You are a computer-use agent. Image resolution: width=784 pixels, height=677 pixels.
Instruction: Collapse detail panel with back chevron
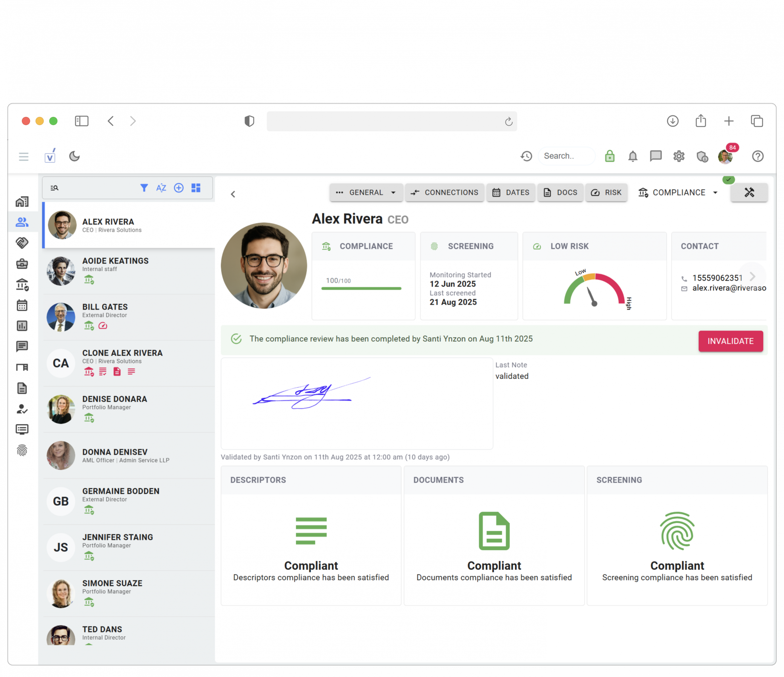coord(233,194)
